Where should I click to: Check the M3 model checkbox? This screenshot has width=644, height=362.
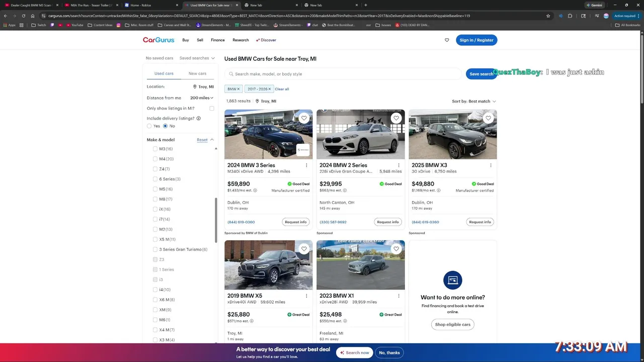[155, 149]
